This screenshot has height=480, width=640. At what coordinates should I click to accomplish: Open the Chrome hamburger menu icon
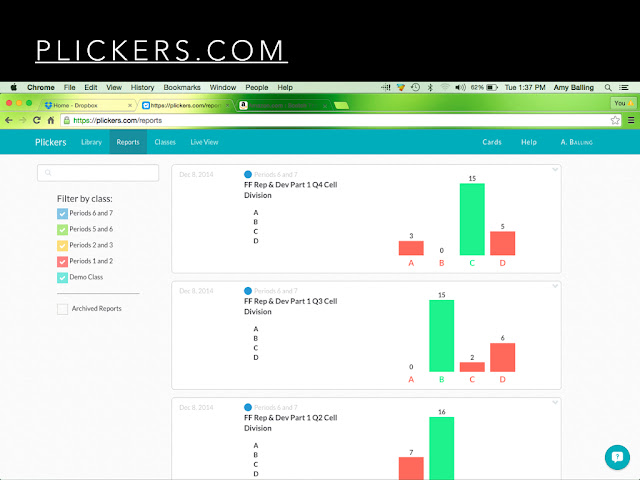click(631, 120)
